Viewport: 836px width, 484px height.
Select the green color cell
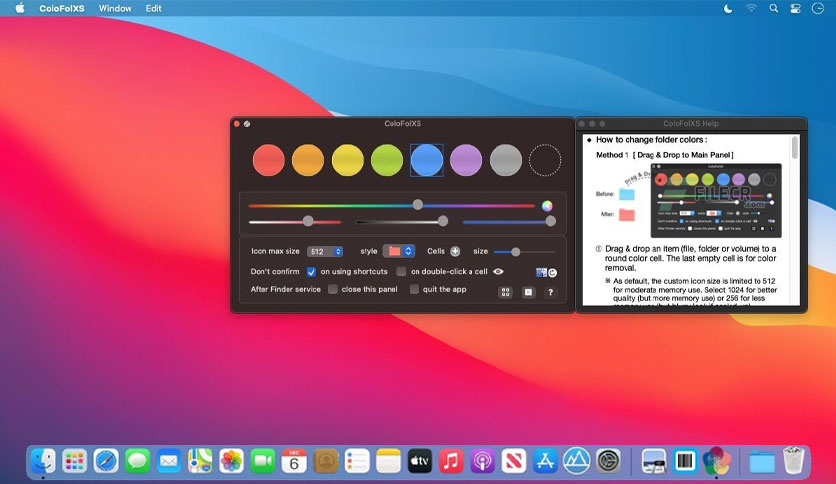[x=387, y=160]
